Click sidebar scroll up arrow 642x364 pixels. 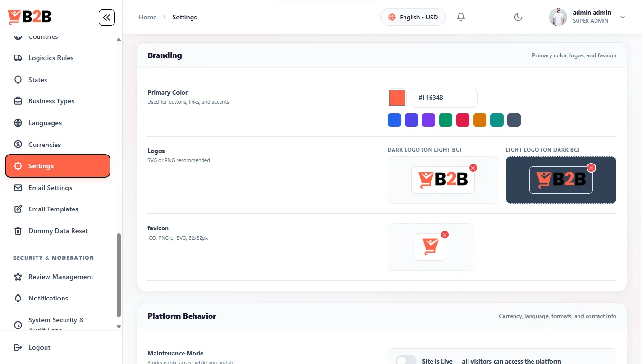click(x=119, y=39)
